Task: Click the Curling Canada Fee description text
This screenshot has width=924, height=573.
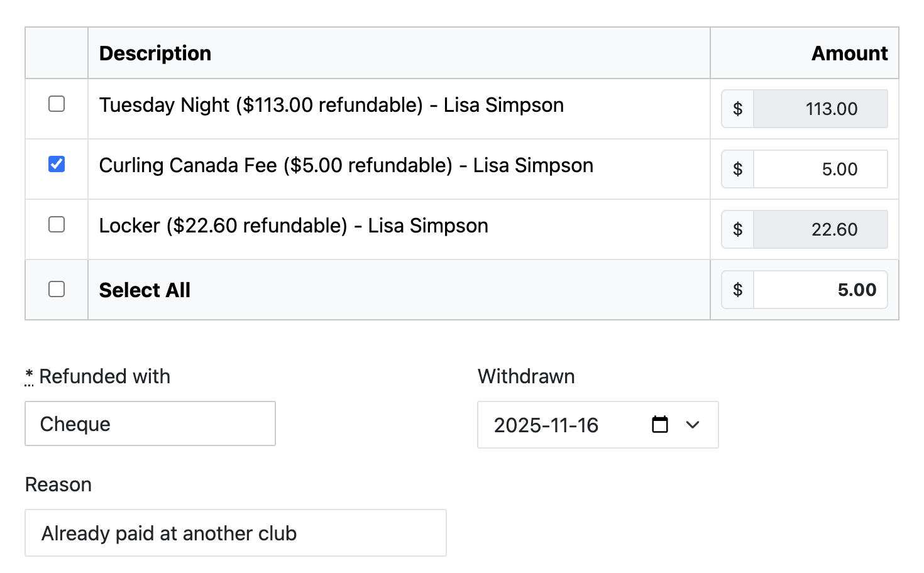Action: (x=346, y=165)
